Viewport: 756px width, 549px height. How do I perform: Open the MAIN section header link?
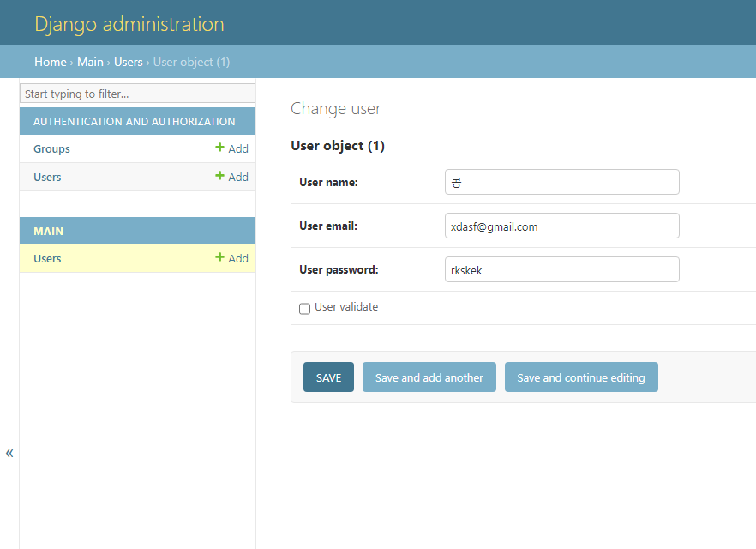(x=48, y=232)
